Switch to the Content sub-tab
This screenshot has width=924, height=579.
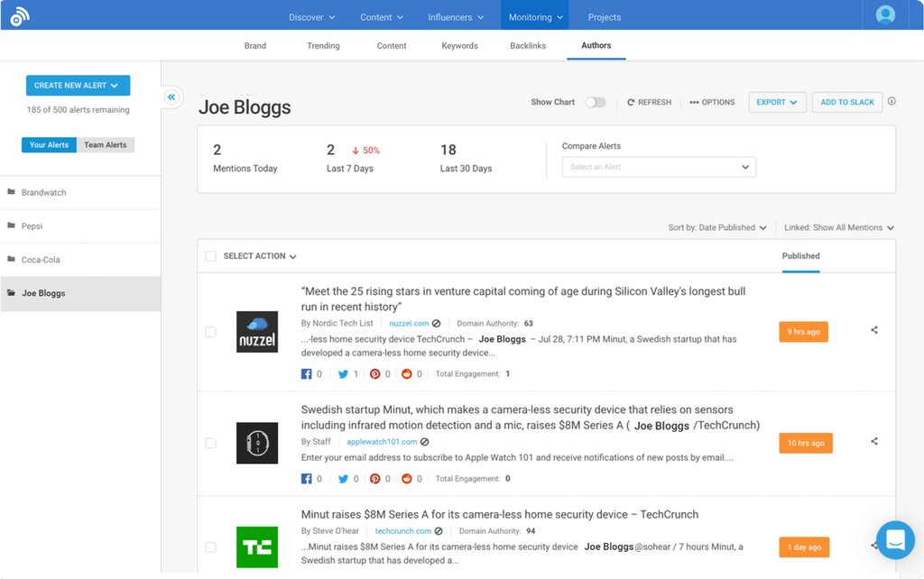coord(392,45)
